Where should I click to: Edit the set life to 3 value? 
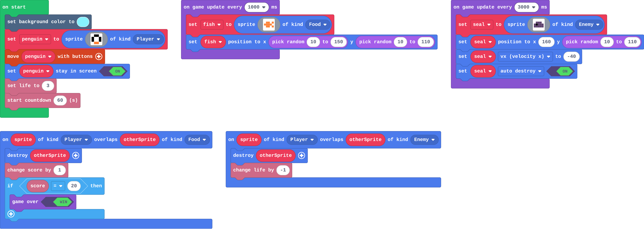[x=48, y=86]
